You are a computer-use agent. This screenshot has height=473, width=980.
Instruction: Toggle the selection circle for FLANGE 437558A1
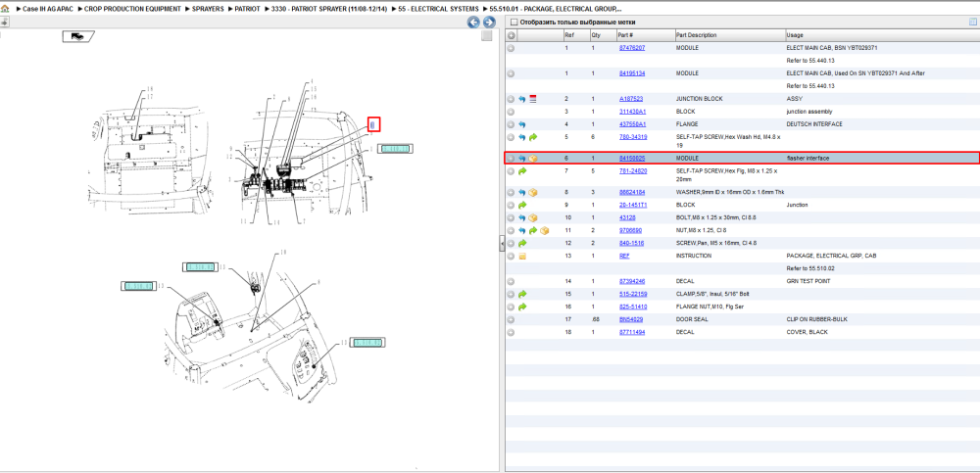click(511, 124)
